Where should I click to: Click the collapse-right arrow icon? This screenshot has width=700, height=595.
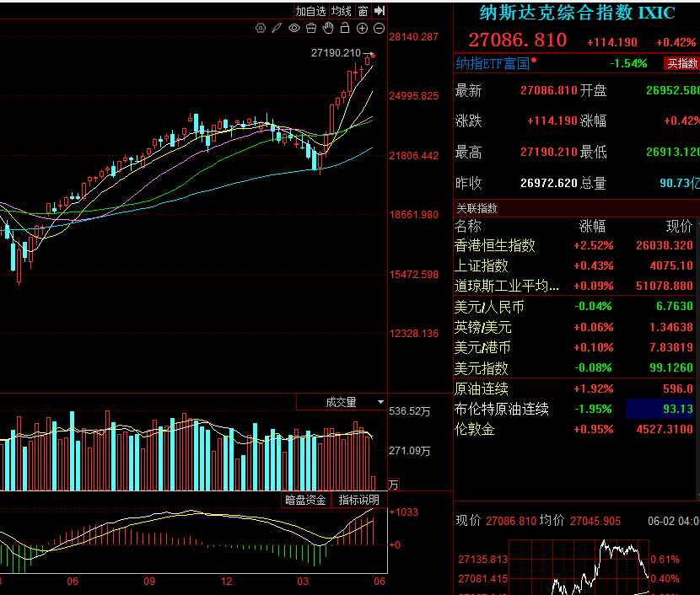coord(380,11)
